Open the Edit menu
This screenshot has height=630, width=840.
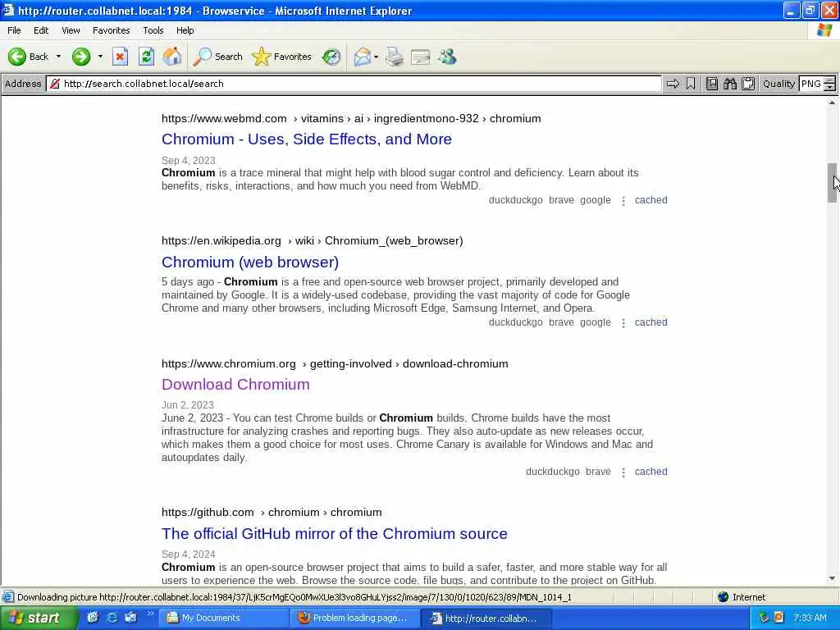pyautogui.click(x=41, y=30)
